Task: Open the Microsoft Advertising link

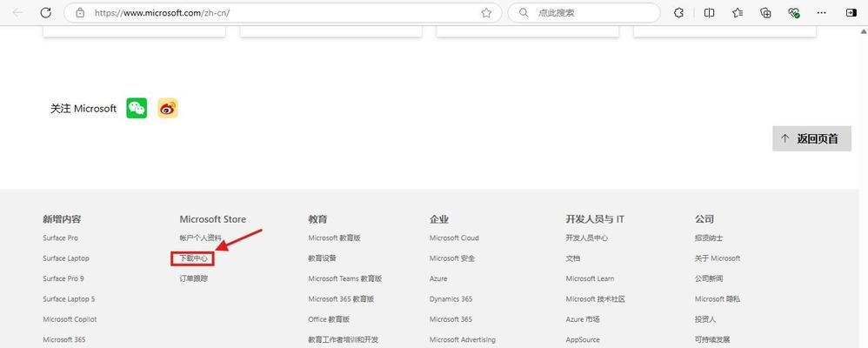Action: click(x=462, y=339)
